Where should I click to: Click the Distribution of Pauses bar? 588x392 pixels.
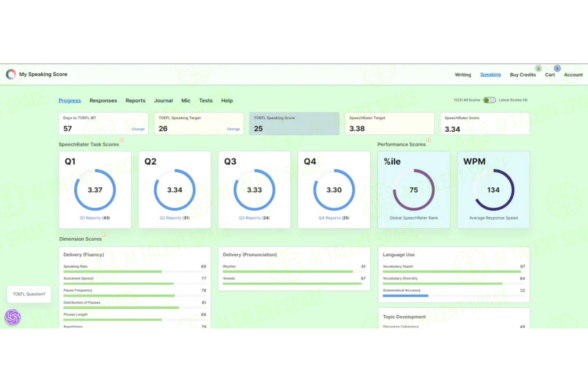pos(135,308)
